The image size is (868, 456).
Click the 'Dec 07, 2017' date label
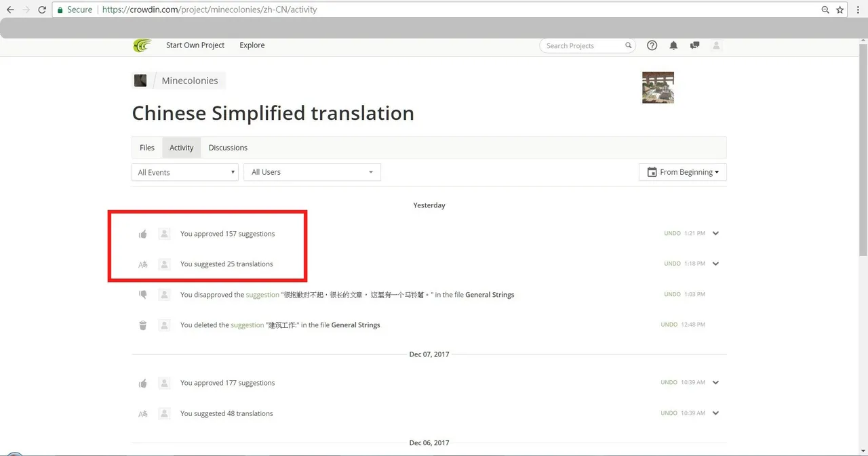[x=429, y=354]
